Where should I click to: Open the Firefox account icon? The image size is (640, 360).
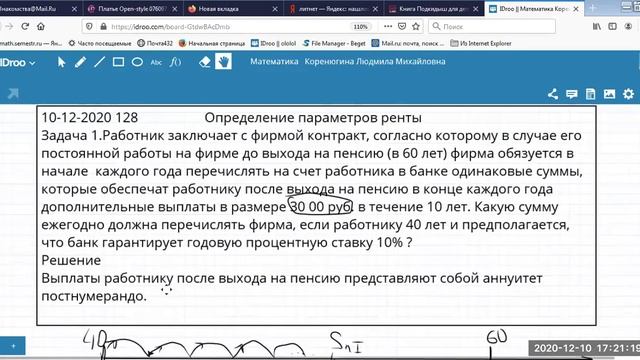(628, 27)
